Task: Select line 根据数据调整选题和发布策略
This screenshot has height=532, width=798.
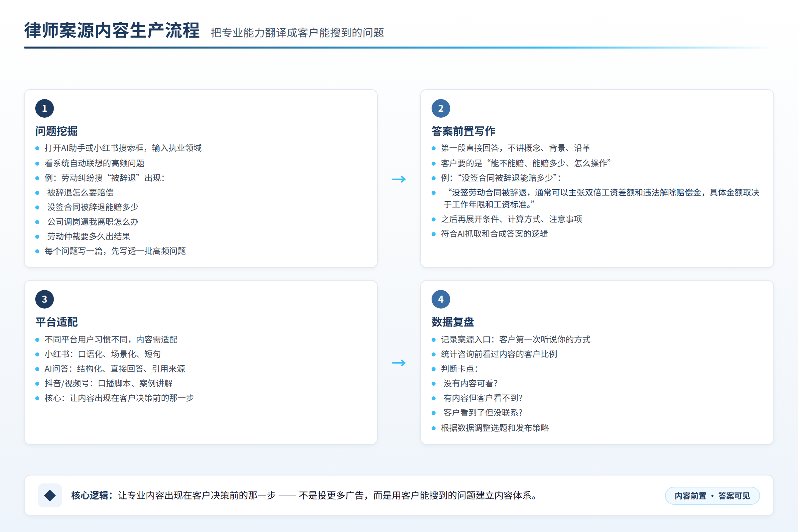Action: pos(495,428)
